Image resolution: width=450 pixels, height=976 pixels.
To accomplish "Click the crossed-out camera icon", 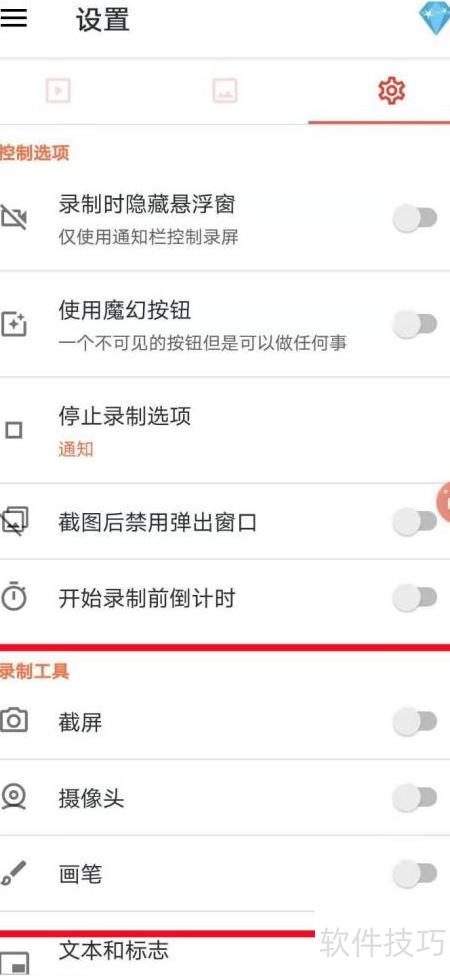I will pos(13,218).
